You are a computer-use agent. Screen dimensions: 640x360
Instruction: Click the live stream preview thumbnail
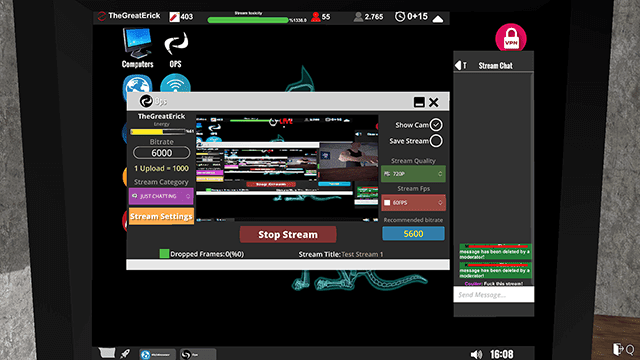point(287,168)
